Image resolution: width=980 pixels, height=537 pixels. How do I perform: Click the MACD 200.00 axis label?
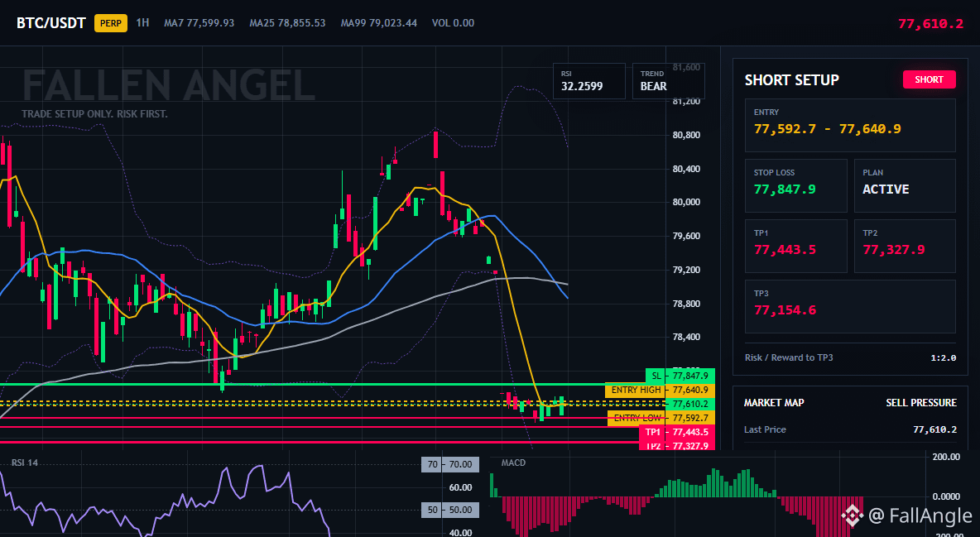coord(945,457)
